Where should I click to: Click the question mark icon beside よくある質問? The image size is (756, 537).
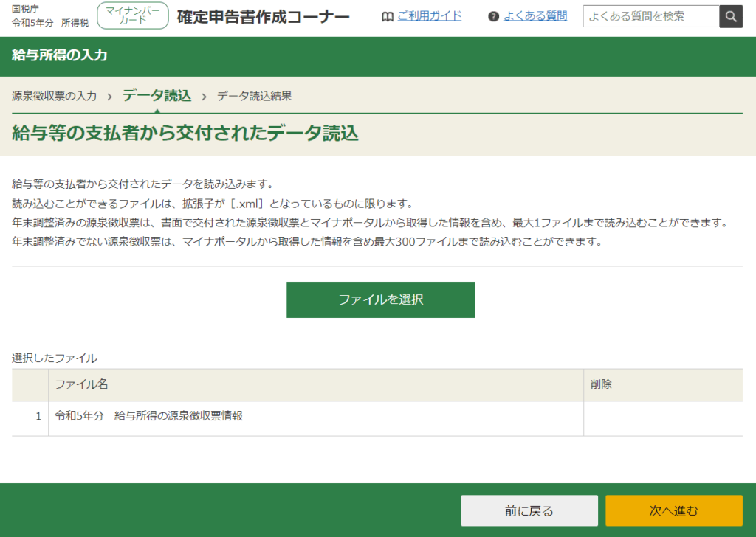tap(494, 16)
